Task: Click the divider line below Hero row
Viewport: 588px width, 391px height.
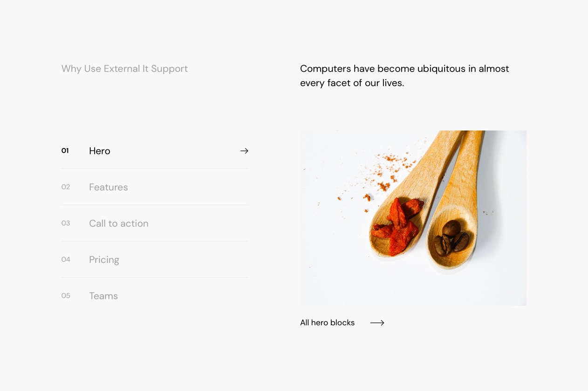Action: tap(154, 169)
